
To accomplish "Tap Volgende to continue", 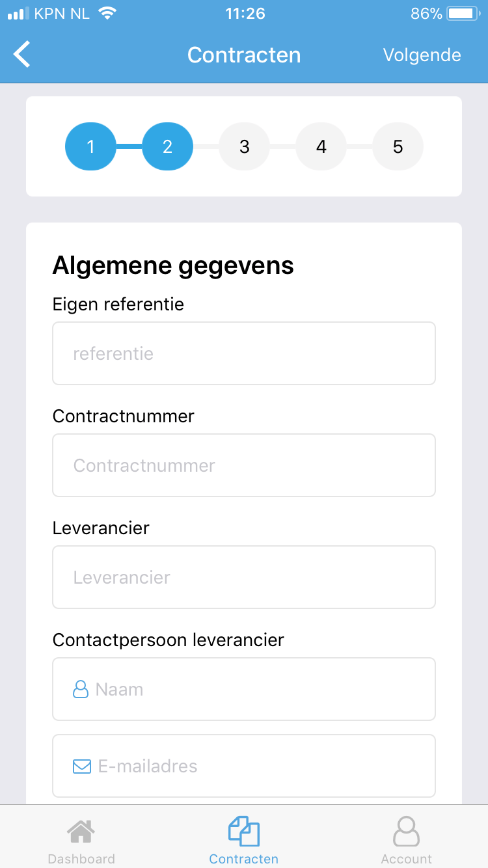I will [x=422, y=55].
